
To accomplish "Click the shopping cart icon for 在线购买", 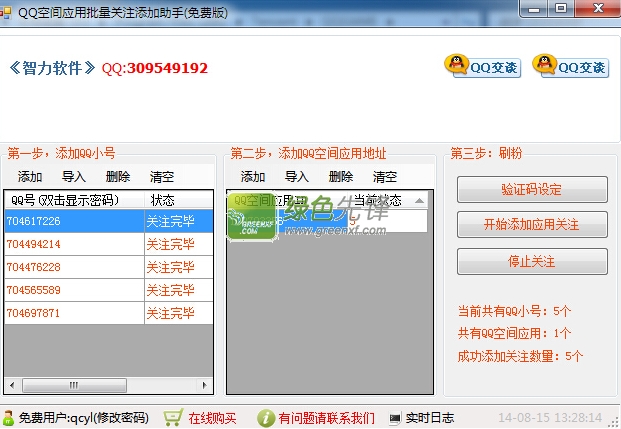I will click(173, 418).
